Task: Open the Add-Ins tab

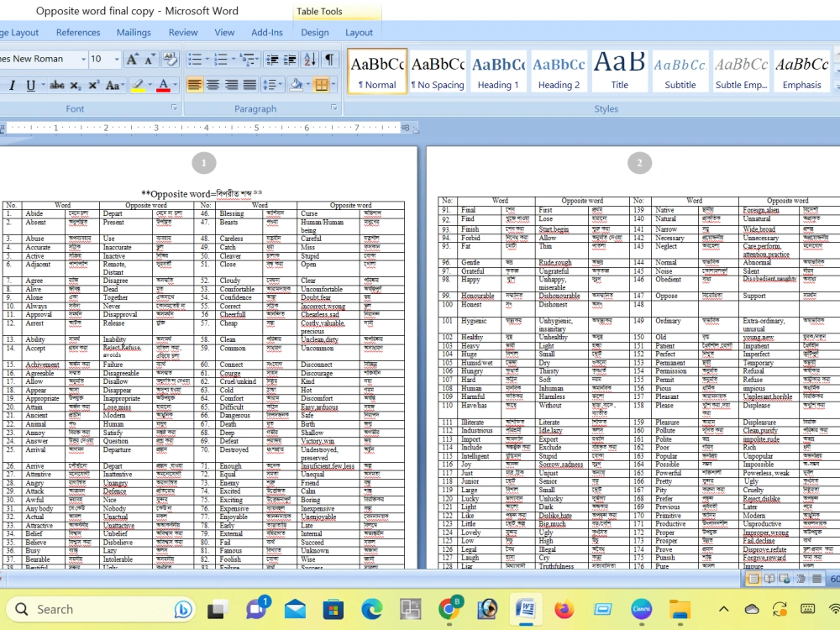Action: 267,32
